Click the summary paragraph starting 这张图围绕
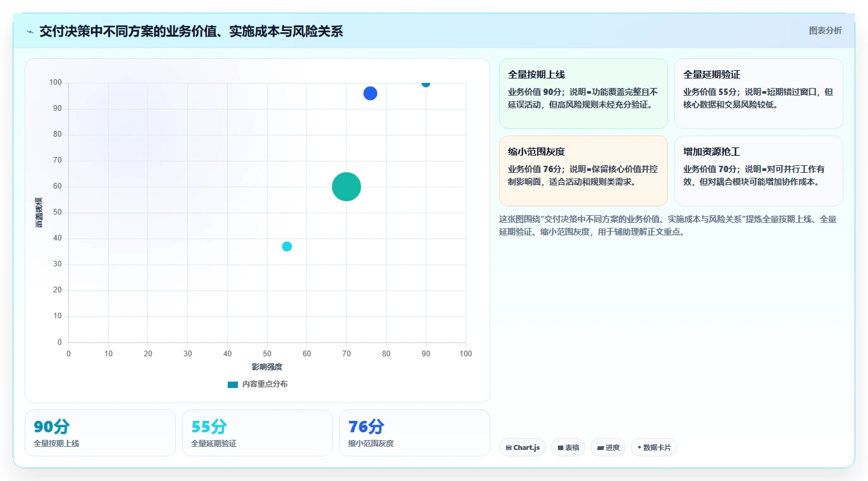The height and width of the screenshot is (481, 868). [x=668, y=225]
